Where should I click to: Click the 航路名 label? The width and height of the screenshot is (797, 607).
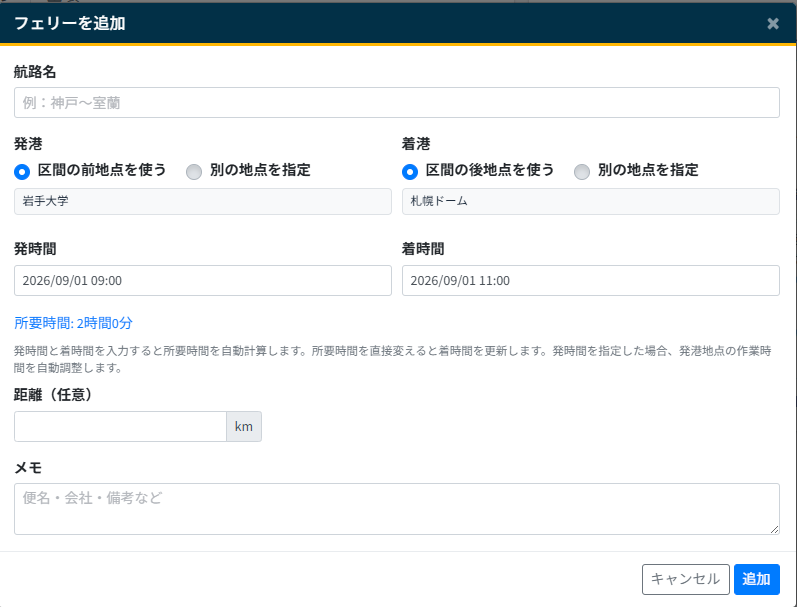35,72
